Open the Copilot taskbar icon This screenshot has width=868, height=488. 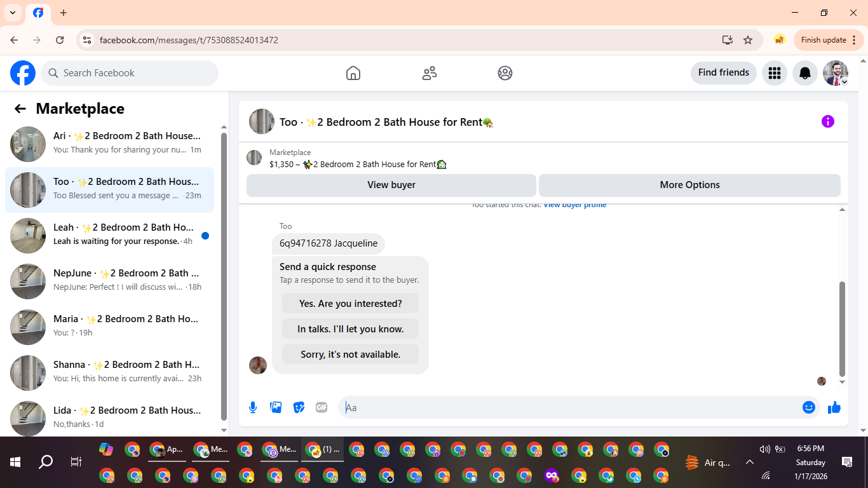pyautogui.click(x=106, y=449)
